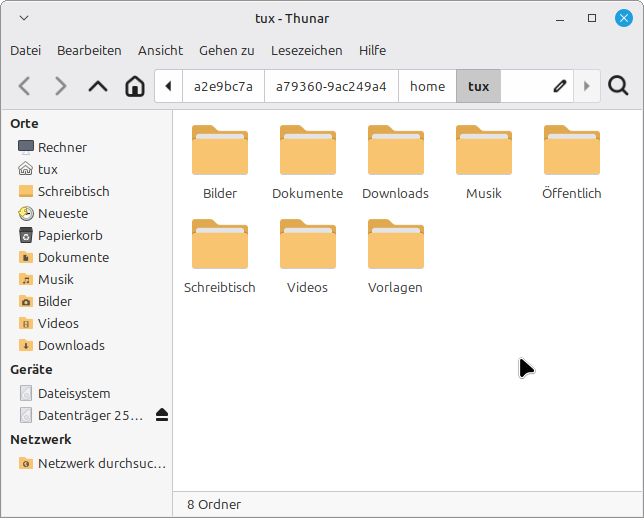Open Papierkorb in the sidebar
The image size is (644, 518).
[69, 235]
